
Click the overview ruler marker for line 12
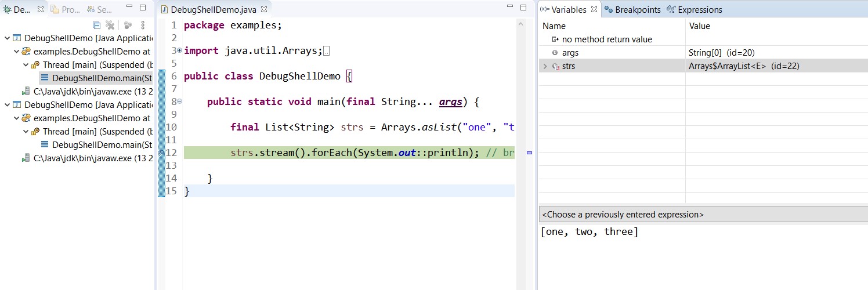[x=529, y=153]
